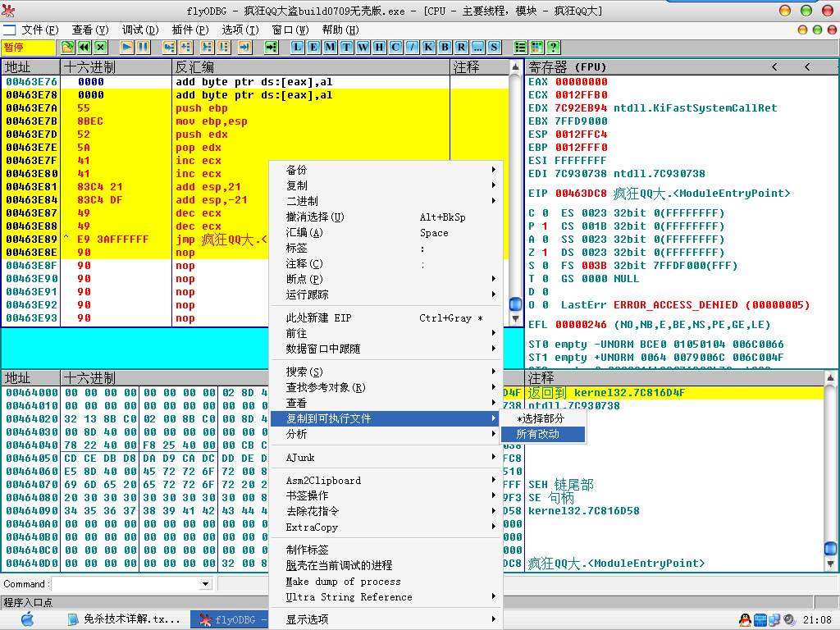840x630 pixels.
Task: Click the restart program rewind icon
Action: pyautogui.click(x=84, y=47)
